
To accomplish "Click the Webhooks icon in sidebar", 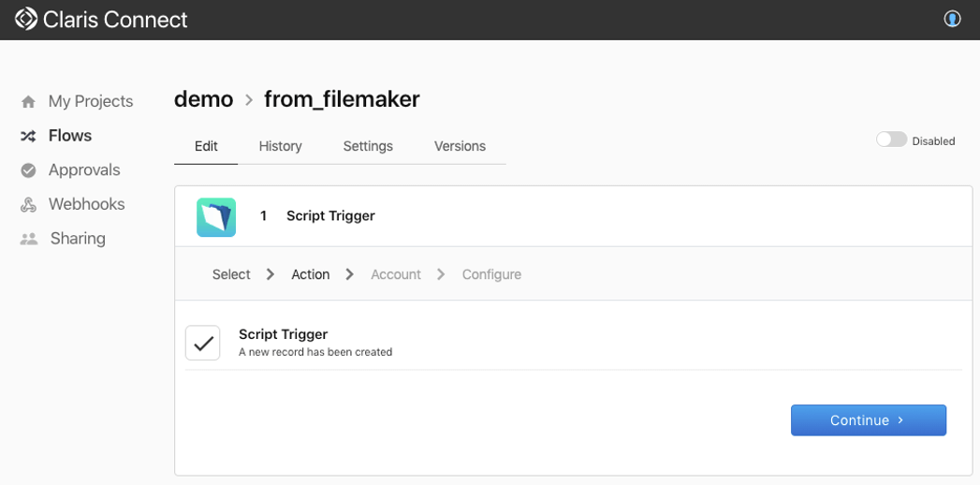I will [28, 204].
